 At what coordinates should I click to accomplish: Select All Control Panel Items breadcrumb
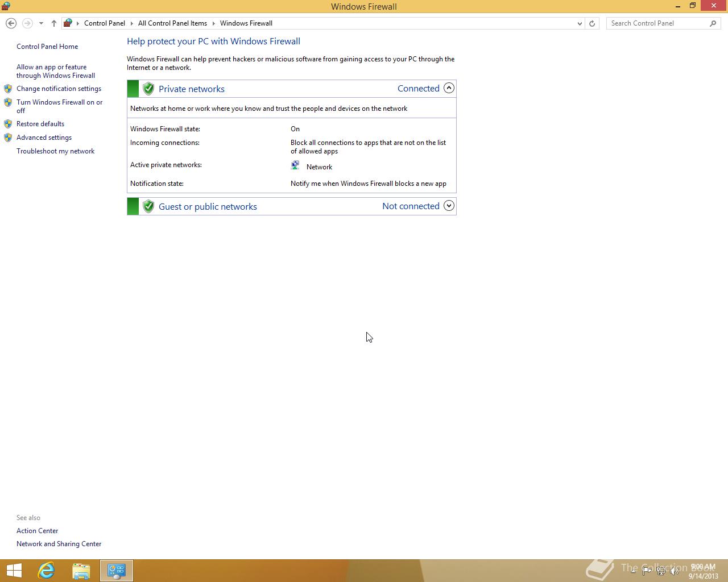click(172, 23)
